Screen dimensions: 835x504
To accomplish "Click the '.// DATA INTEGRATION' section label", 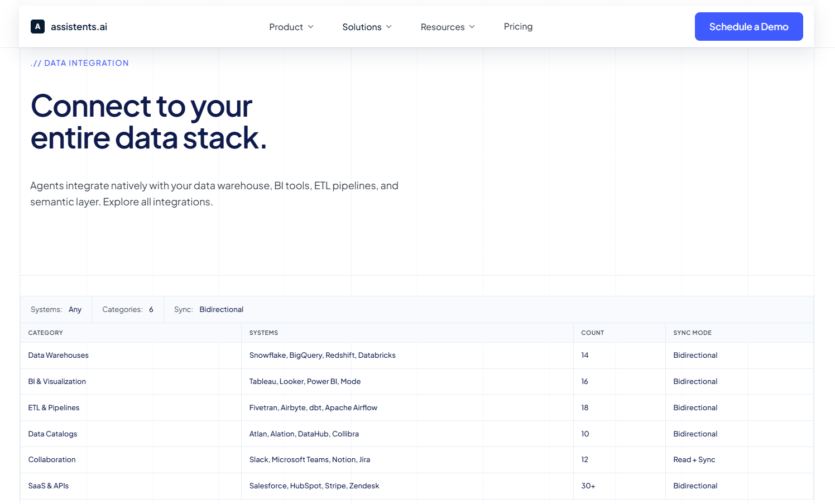I will 80,63.
